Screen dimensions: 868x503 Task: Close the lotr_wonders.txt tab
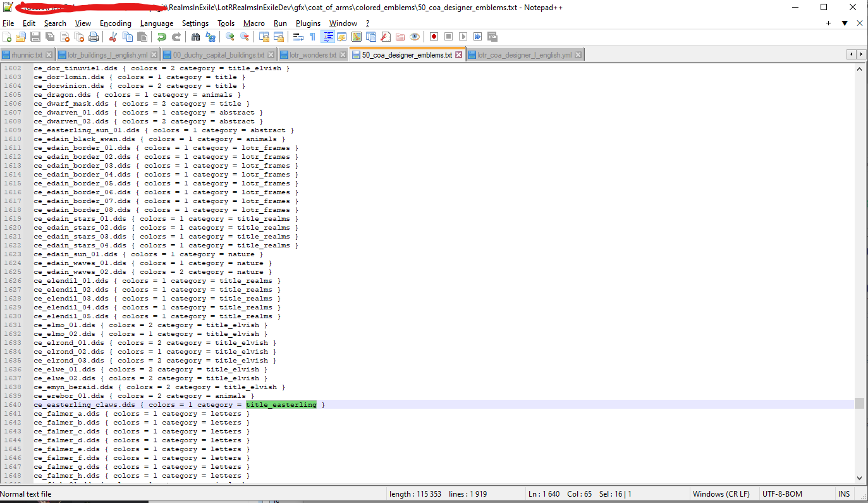tap(342, 55)
